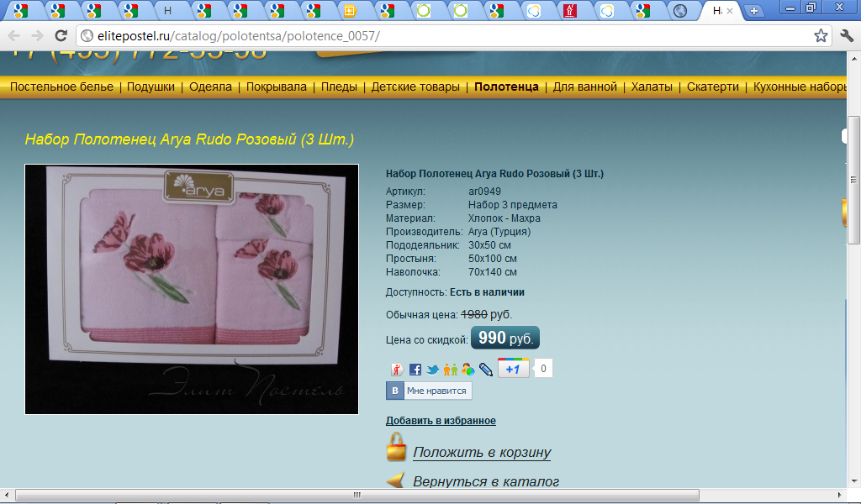Open Пледы menu category
The image size is (861, 504).
click(339, 87)
